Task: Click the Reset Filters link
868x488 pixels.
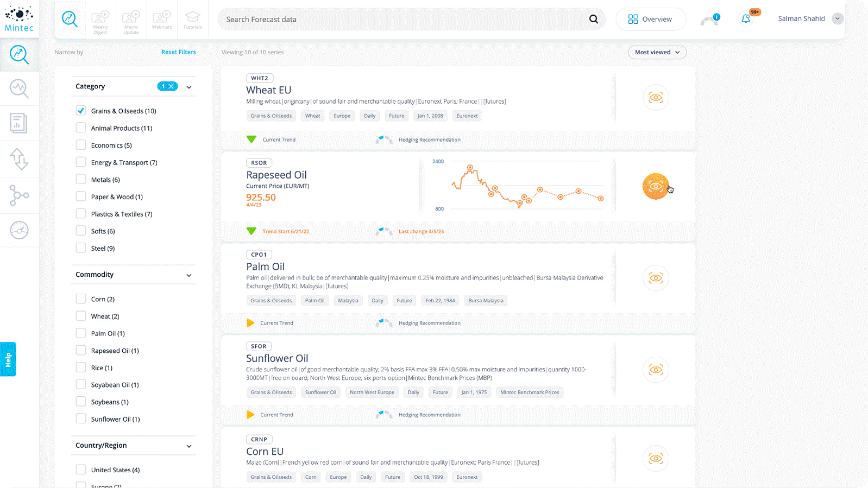Action: 178,52
